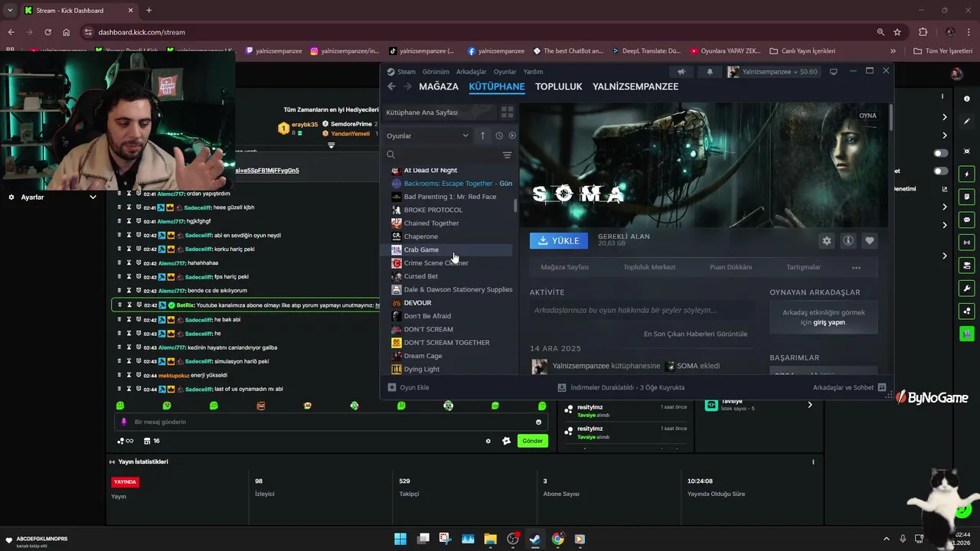Click Kick sidebar wrench tools icon
Image resolution: width=980 pixels, height=551 pixels.
[967, 289]
